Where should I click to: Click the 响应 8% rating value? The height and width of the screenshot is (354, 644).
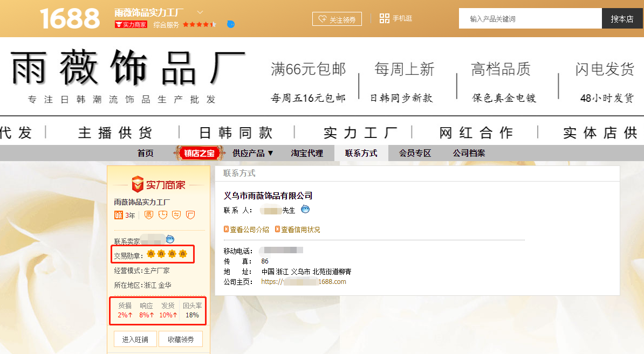point(146,315)
